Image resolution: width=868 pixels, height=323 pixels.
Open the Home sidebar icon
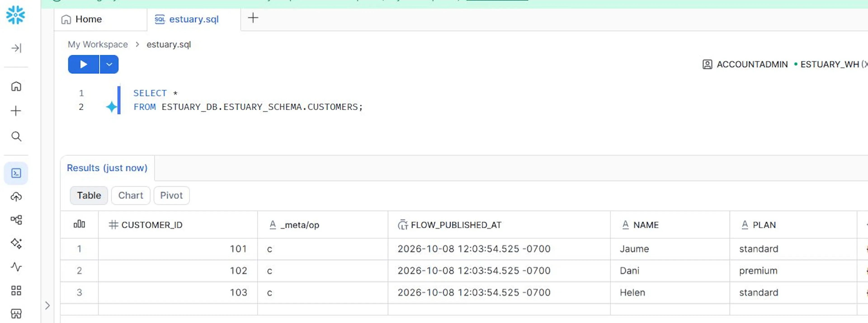click(x=16, y=87)
